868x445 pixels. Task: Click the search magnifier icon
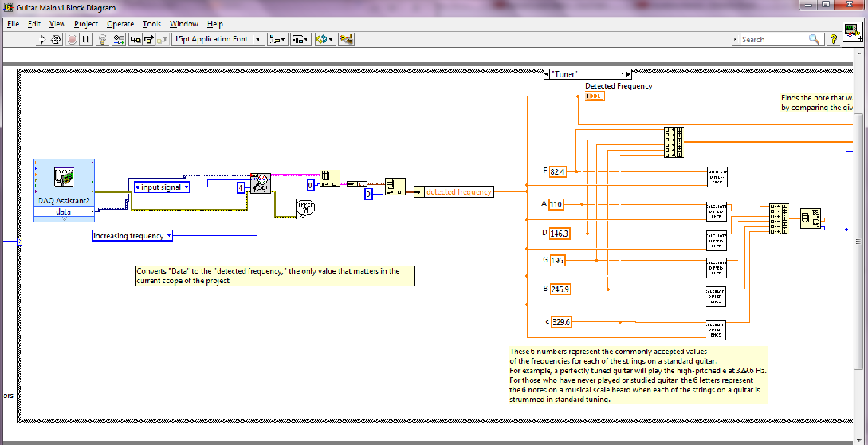coord(815,39)
